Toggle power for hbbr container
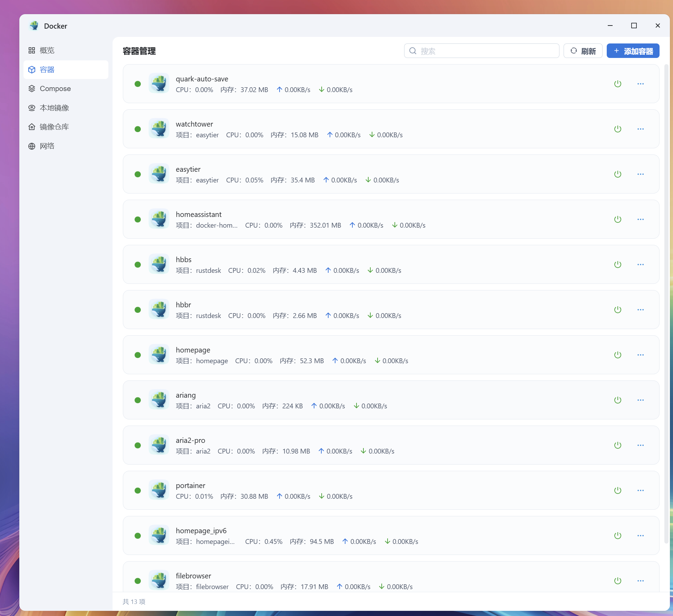Screen dimensions: 673x616 (618, 310)
